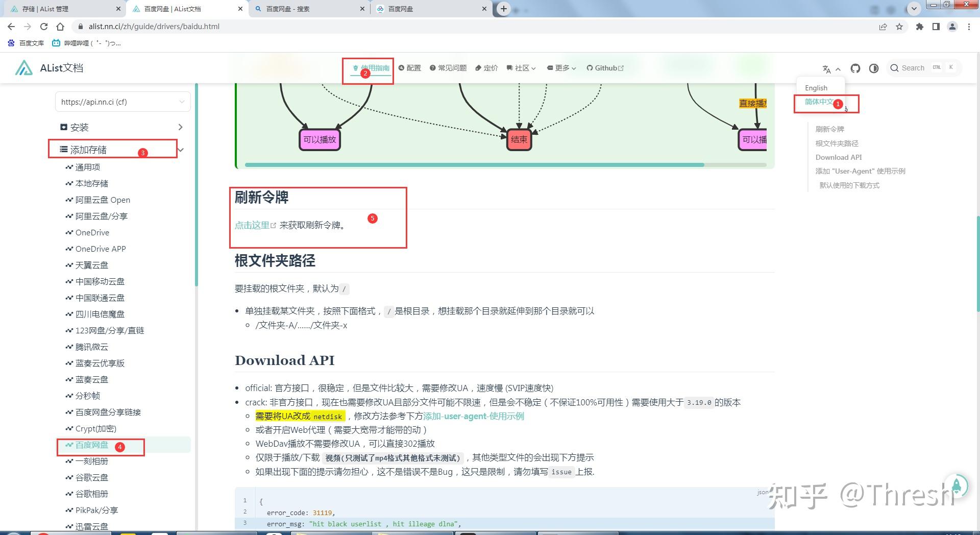Switch to the 百度网盘 - 搜索 tab
This screenshot has height=535, width=980.
click(x=309, y=9)
